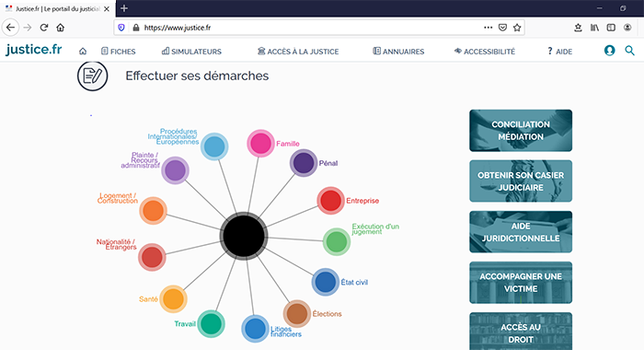Click Procédures Internationales light blue circle
Screen dimensions: 644x350
pos(214,146)
